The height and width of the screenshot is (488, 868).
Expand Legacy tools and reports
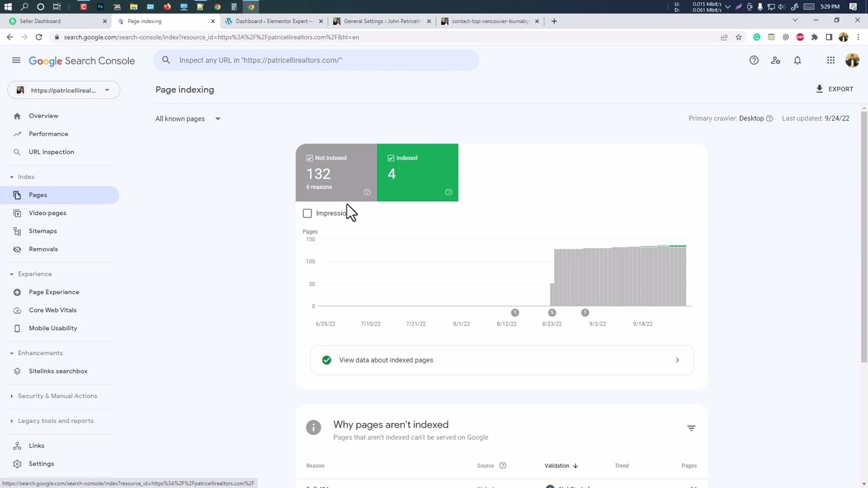52,421
